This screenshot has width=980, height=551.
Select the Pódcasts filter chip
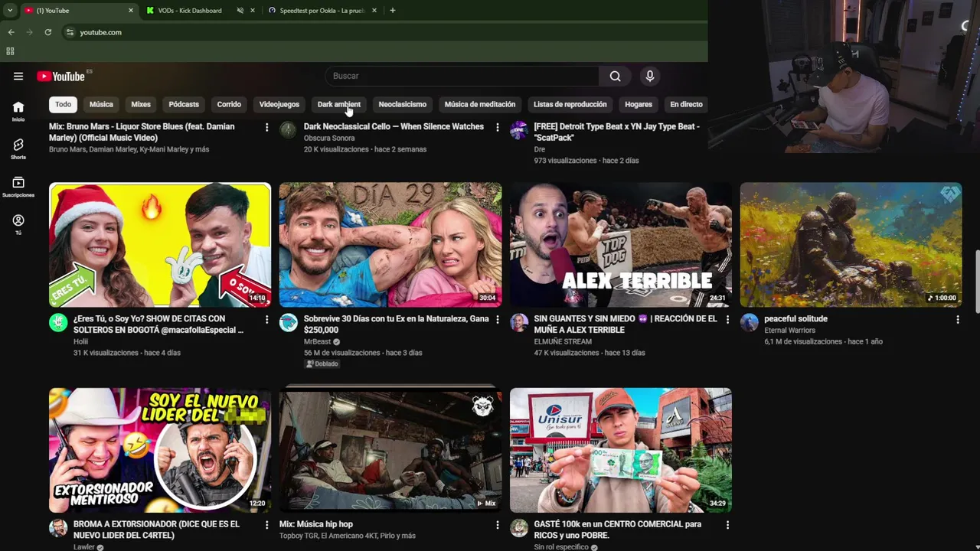coord(184,104)
